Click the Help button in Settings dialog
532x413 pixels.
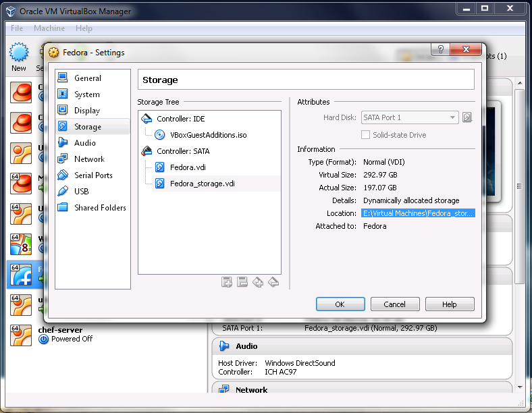pos(450,304)
